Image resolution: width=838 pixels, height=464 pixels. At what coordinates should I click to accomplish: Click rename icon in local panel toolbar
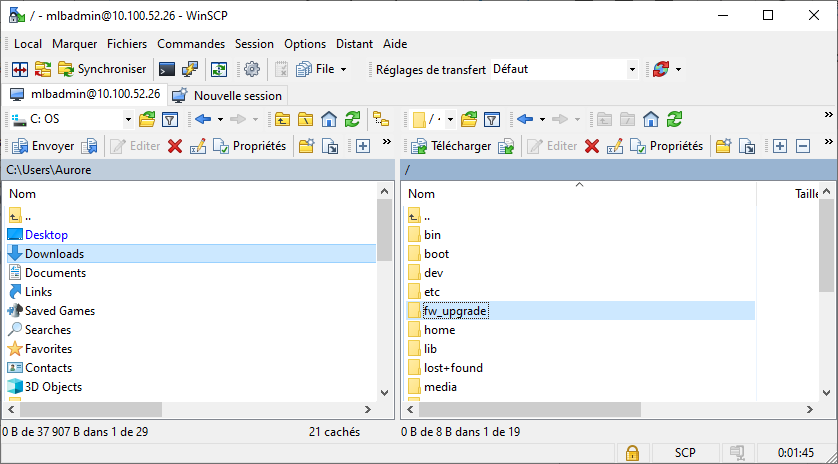pyautogui.click(x=197, y=146)
